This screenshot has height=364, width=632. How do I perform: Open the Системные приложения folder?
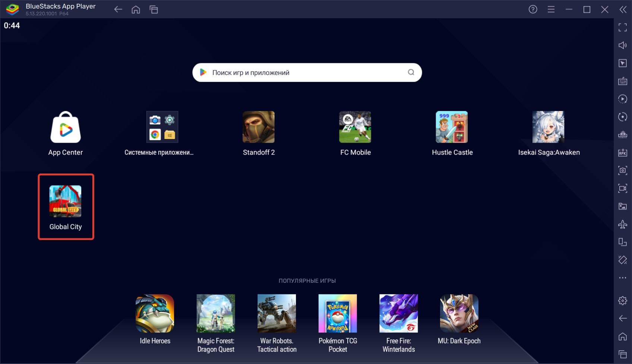[162, 127]
